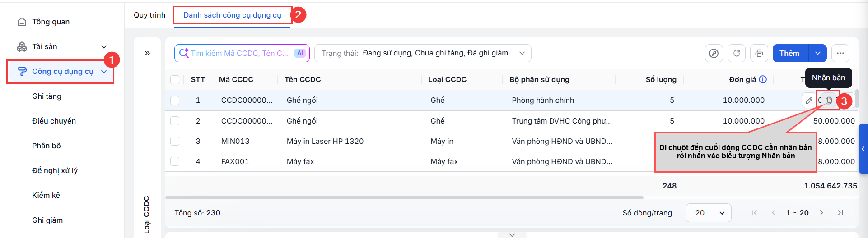The height and width of the screenshot is (238, 868).
Task: Open rows per page dropdown showing 20
Action: point(709,213)
